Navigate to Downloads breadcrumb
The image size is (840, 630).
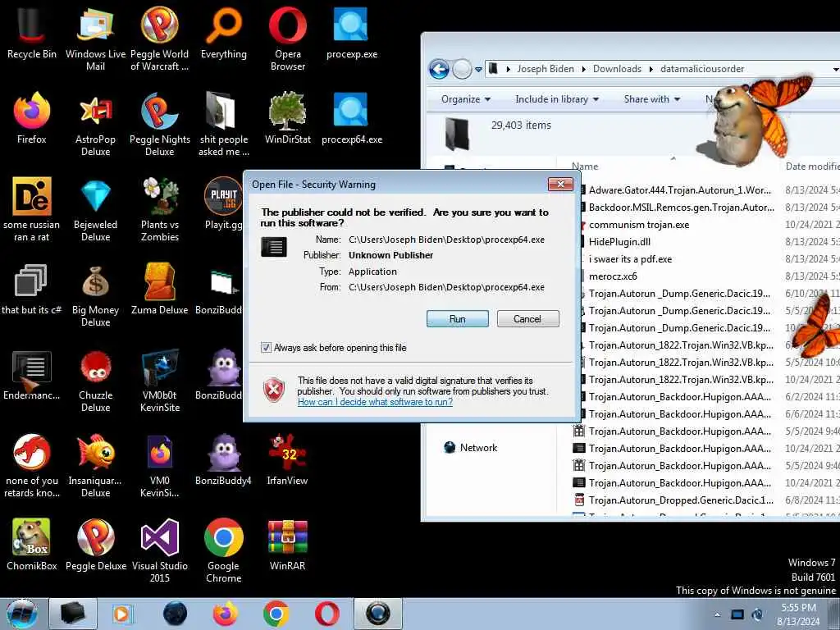click(617, 69)
